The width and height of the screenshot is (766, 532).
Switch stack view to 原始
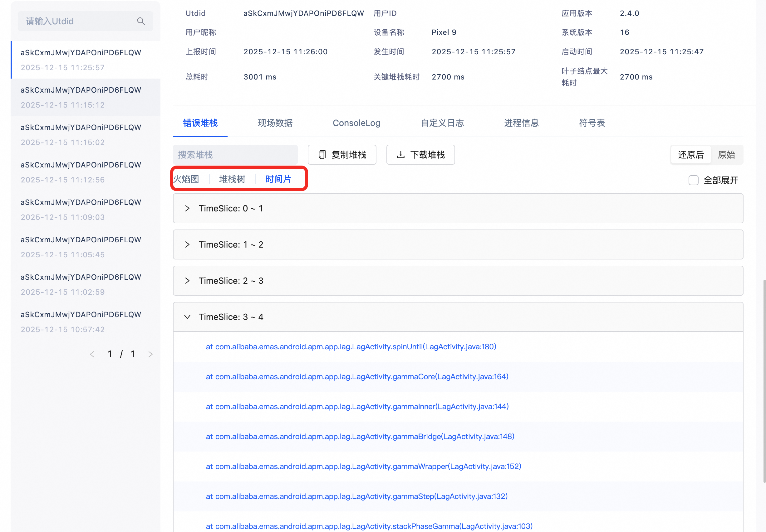point(726,155)
